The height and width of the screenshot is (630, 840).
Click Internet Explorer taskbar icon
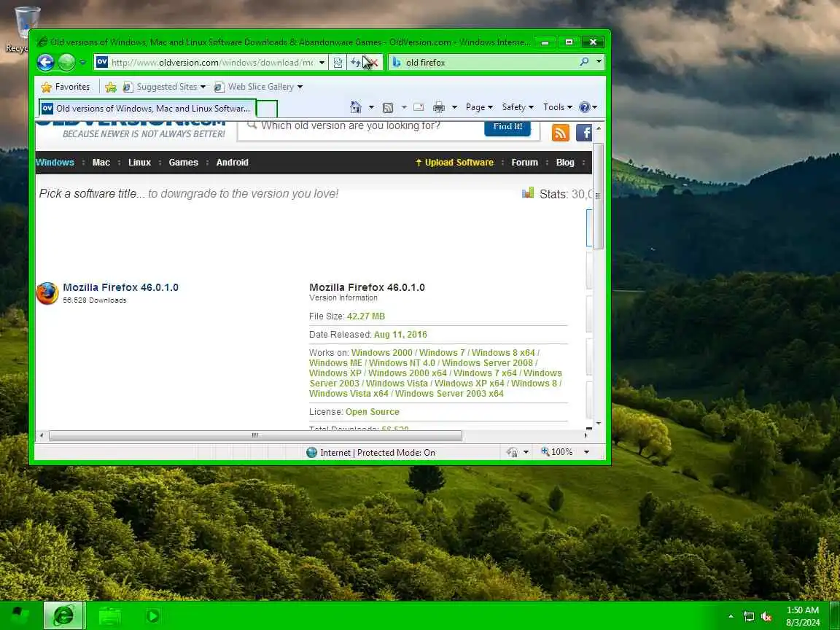coord(63,615)
